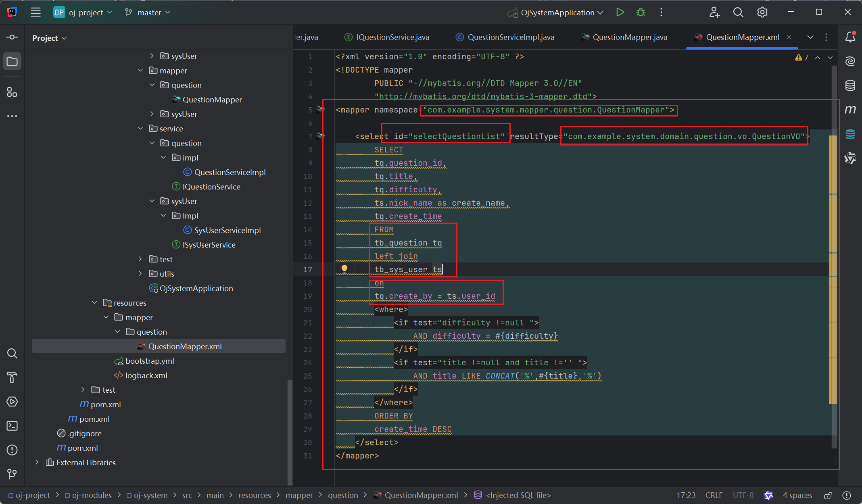Open the Project view selector dropdown
This screenshot has width=862, height=504.
(x=49, y=38)
